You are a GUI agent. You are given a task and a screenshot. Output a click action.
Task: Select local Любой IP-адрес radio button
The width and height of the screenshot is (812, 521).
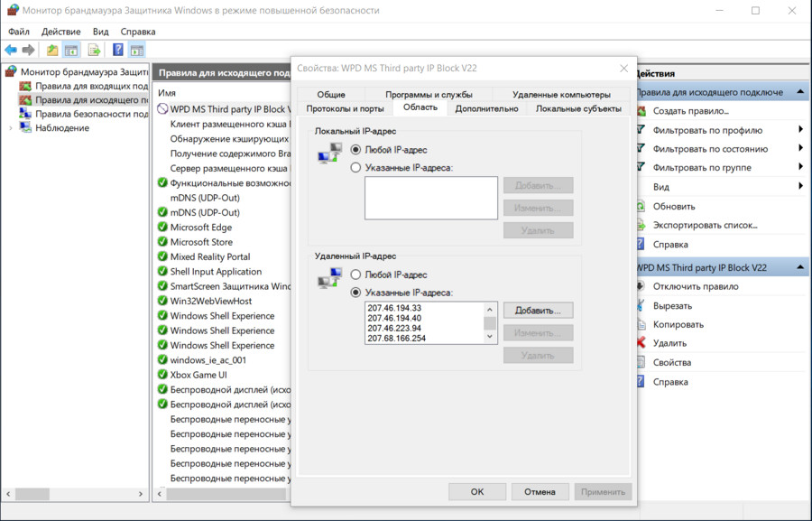point(355,149)
